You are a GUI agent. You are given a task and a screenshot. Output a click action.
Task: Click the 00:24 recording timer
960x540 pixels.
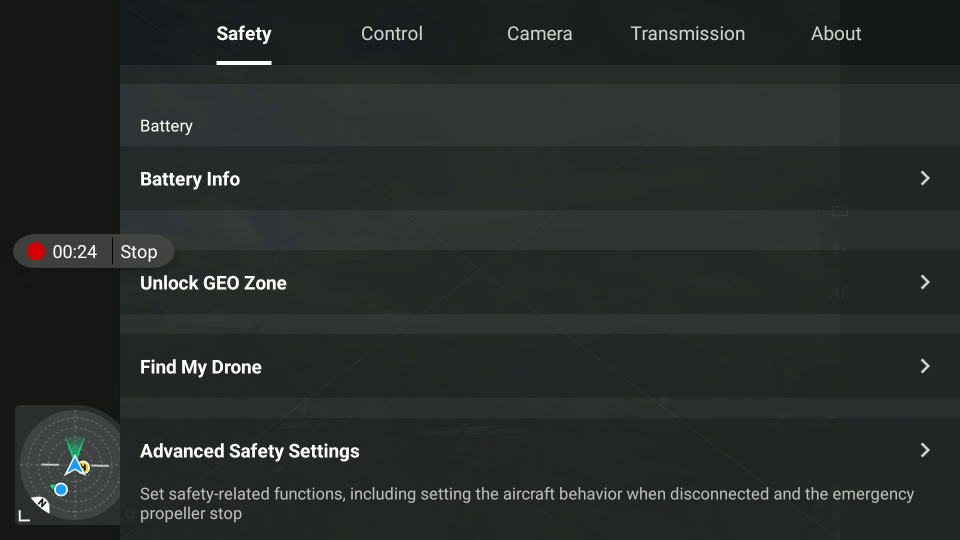[x=75, y=252]
